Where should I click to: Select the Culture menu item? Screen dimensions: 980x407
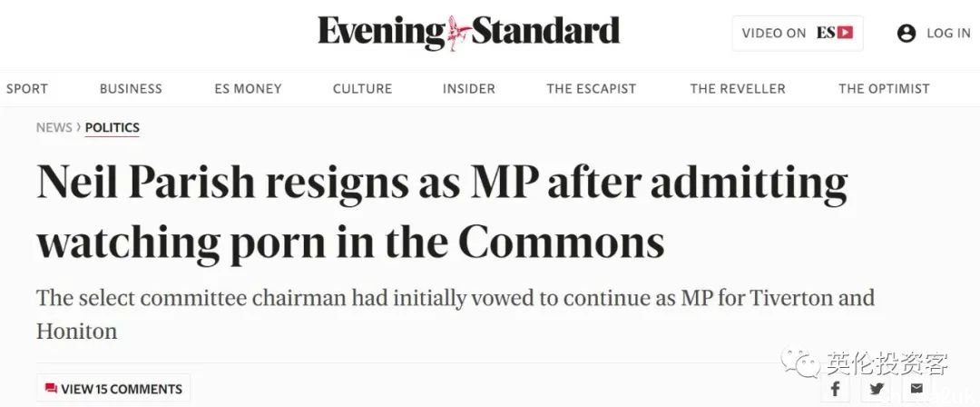[362, 89]
